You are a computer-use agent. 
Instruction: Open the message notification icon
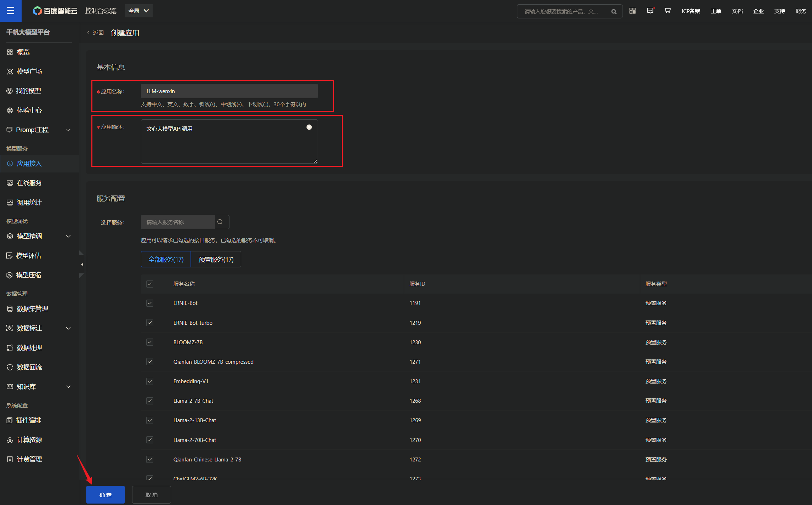click(x=650, y=11)
